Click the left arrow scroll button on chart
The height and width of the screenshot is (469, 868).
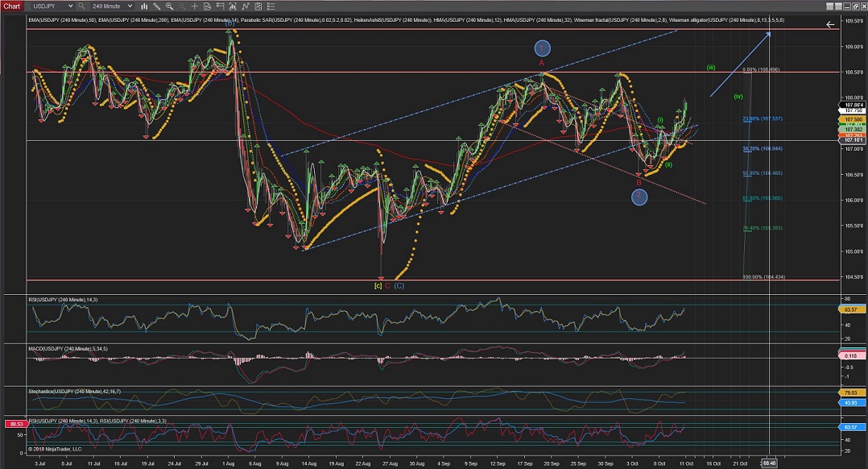click(x=831, y=24)
